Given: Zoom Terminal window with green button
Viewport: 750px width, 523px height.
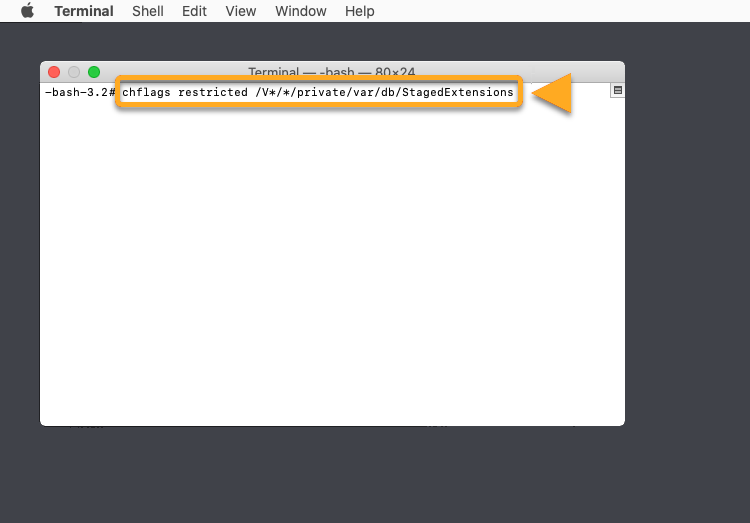Looking at the screenshot, I should click(x=94, y=72).
